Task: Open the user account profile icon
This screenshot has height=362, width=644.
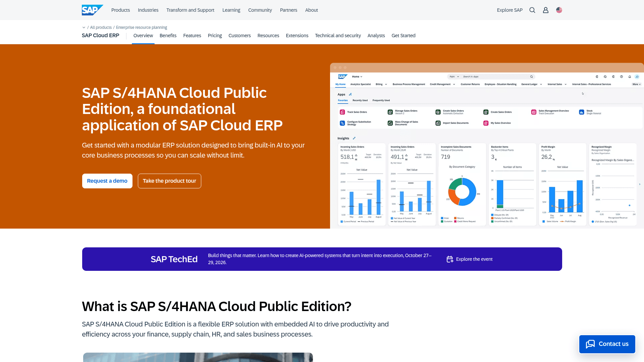Action: coord(546,10)
